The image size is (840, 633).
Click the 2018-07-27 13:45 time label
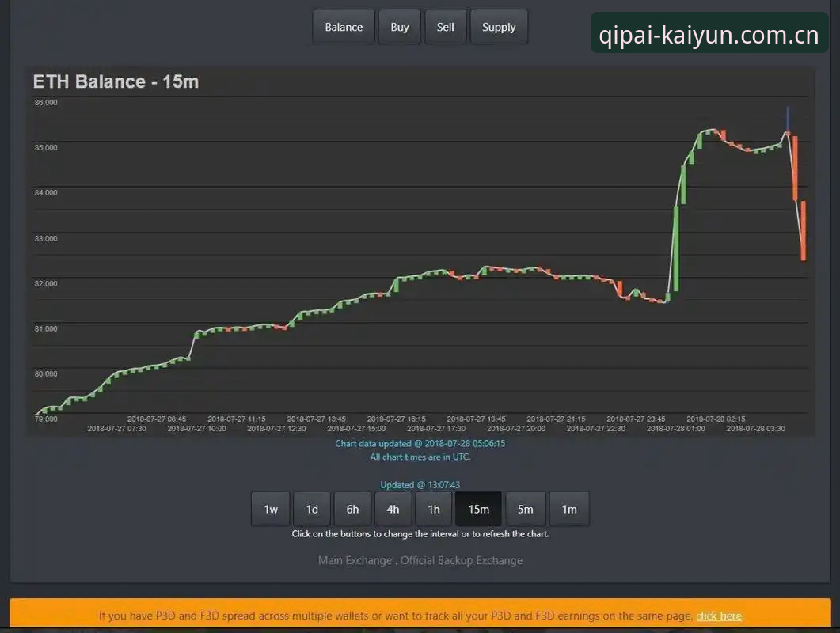317,419
